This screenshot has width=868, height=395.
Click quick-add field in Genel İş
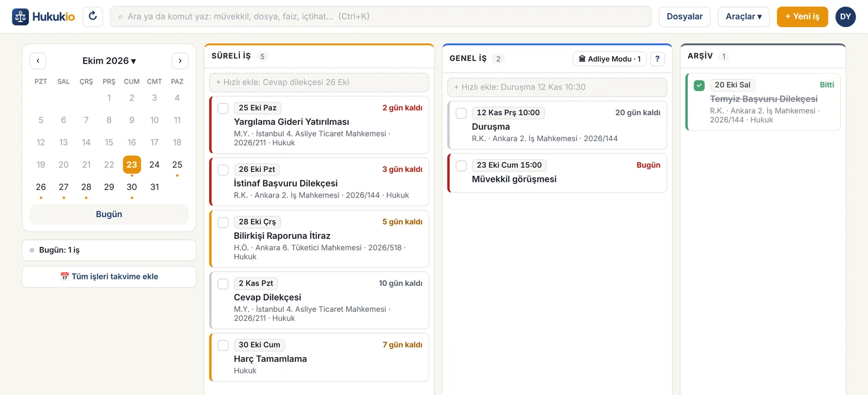click(x=557, y=87)
